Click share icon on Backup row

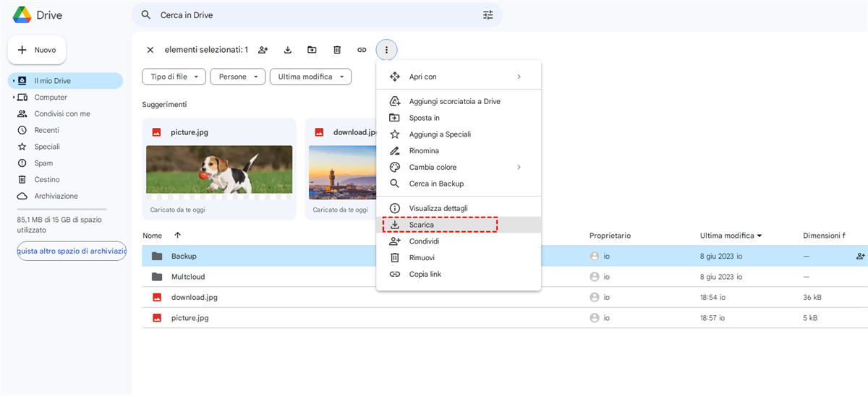click(x=860, y=256)
